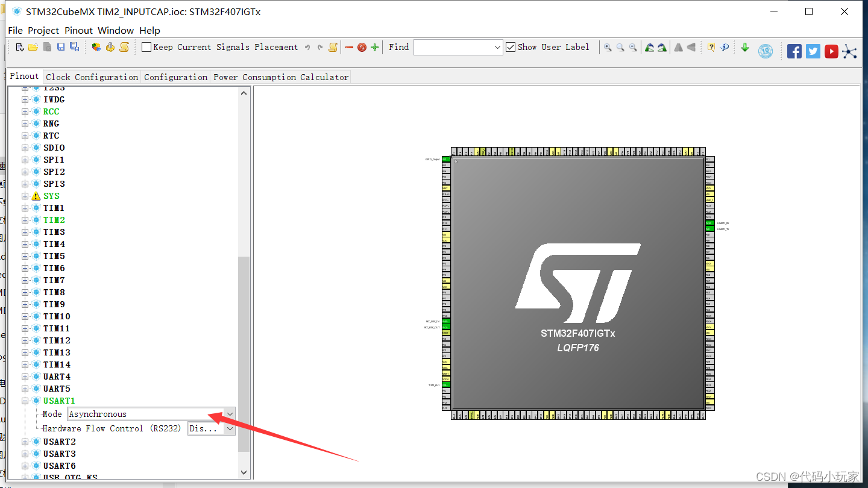Open the Find combo box dropdown

click(497, 47)
